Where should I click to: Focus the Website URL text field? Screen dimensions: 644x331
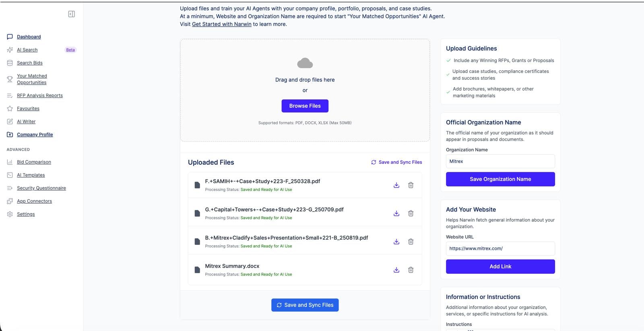[500, 248]
